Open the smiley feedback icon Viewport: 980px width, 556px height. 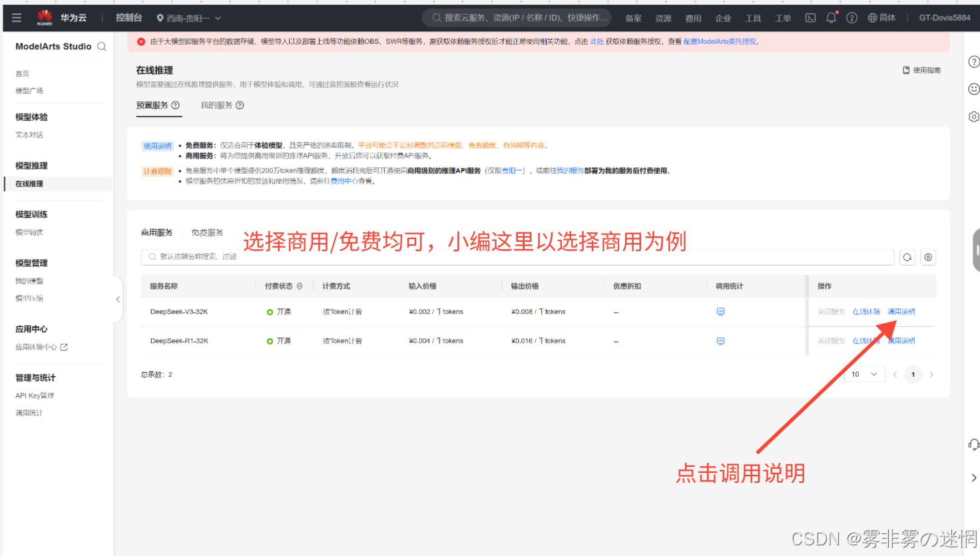[973, 89]
